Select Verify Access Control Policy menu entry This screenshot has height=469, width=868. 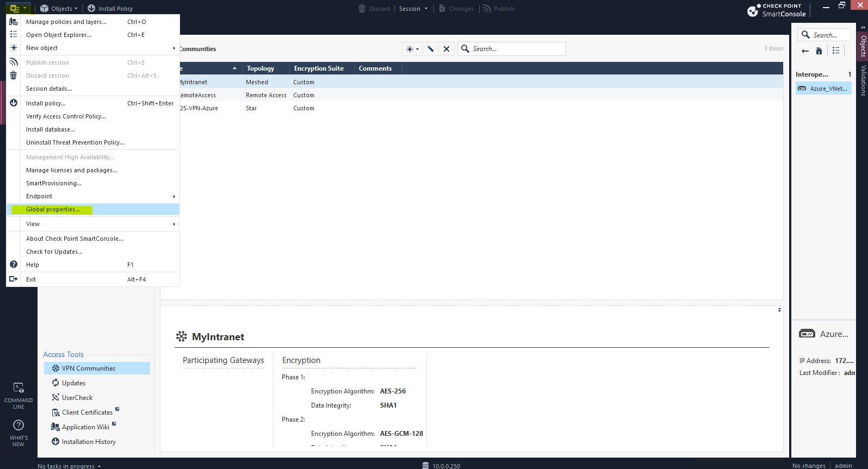click(93, 116)
